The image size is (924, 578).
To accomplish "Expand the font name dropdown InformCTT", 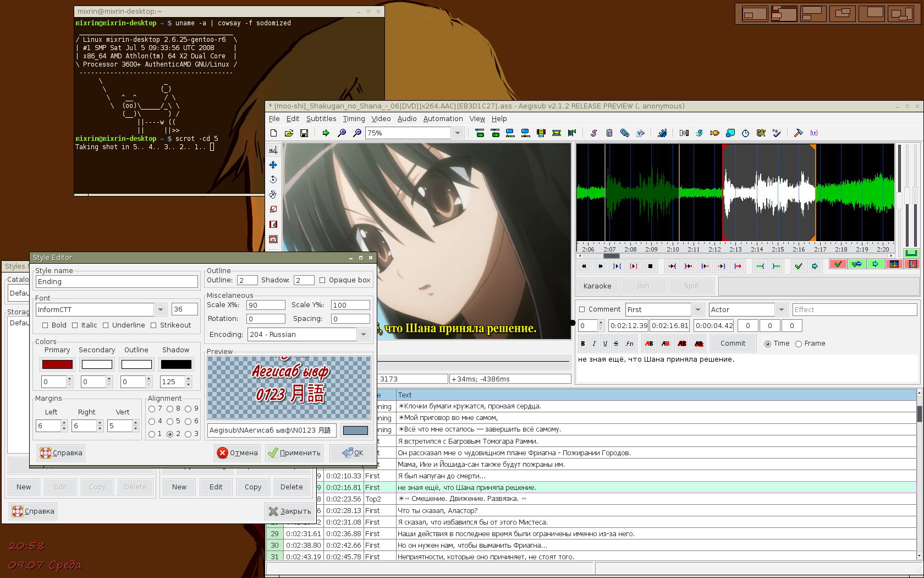I will [161, 310].
